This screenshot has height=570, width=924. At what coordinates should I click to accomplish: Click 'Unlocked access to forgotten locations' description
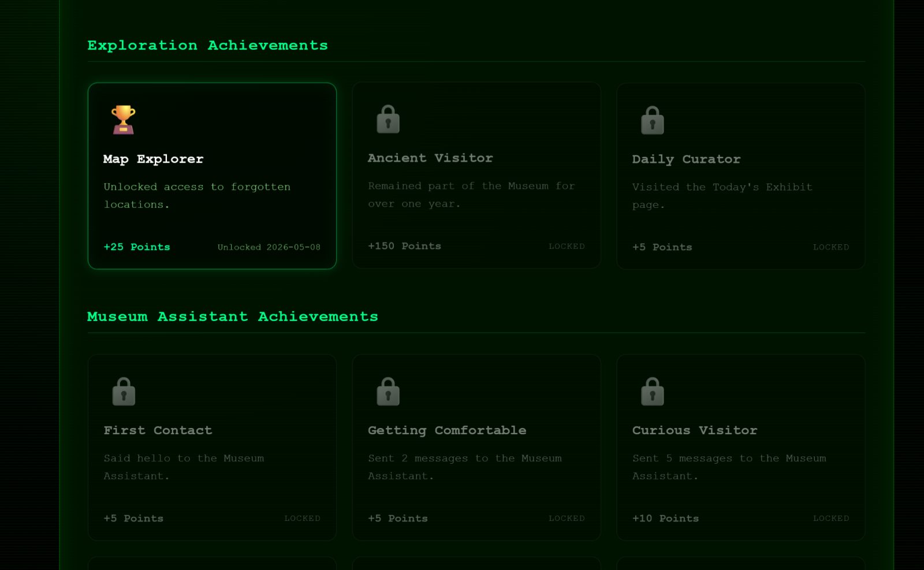(197, 196)
